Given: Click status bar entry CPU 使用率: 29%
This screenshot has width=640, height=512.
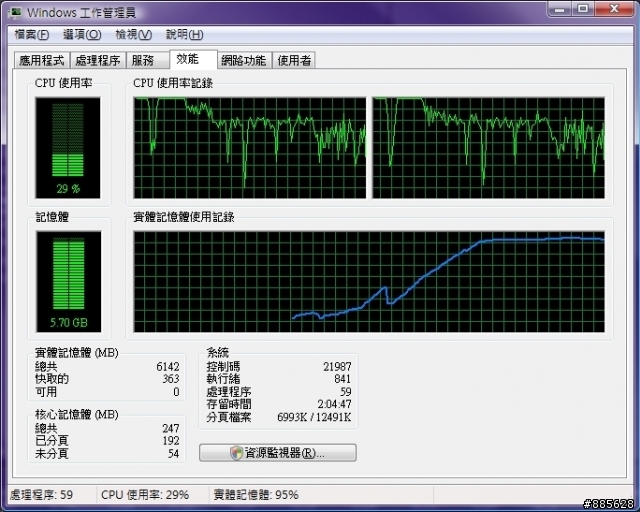Looking at the screenshot, I should [145, 495].
